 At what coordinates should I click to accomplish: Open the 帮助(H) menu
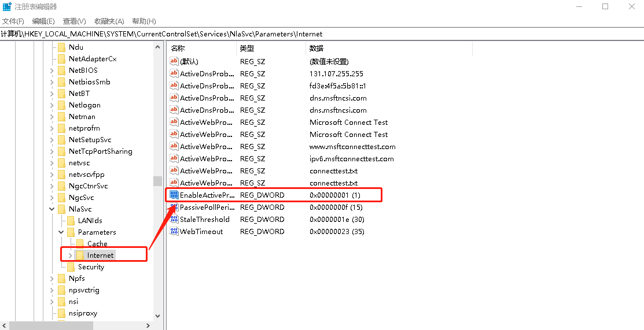point(144,21)
